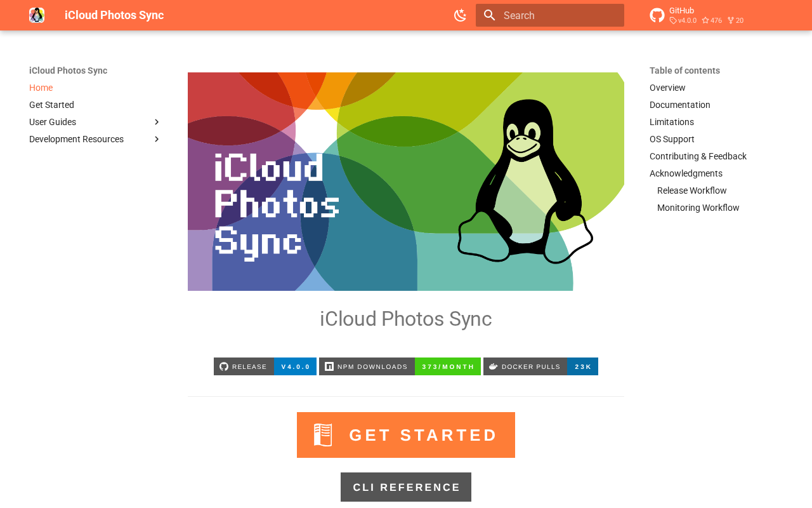Jump to the OS Support section
This screenshot has height=508, width=812.
[x=672, y=139]
